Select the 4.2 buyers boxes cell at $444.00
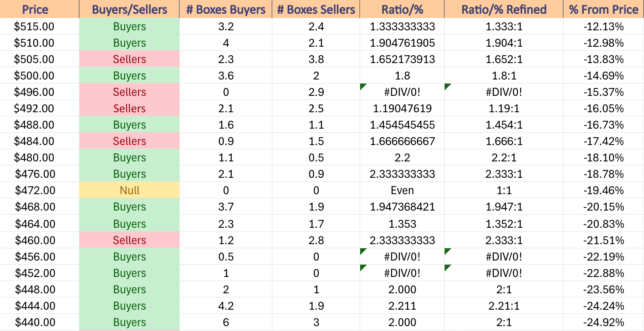Image resolution: width=644 pixels, height=331 pixels. point(226,306)
